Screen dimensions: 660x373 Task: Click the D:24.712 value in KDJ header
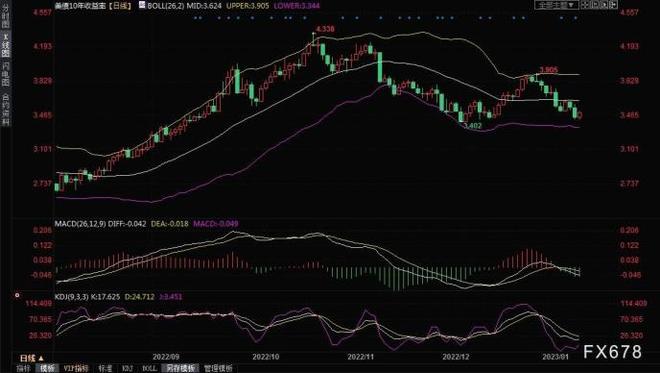(140, 297)
